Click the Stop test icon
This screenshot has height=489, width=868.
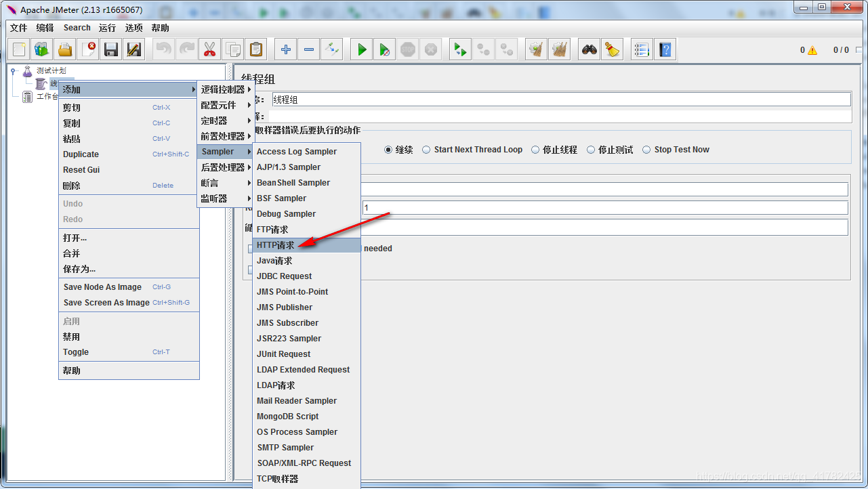408,49
